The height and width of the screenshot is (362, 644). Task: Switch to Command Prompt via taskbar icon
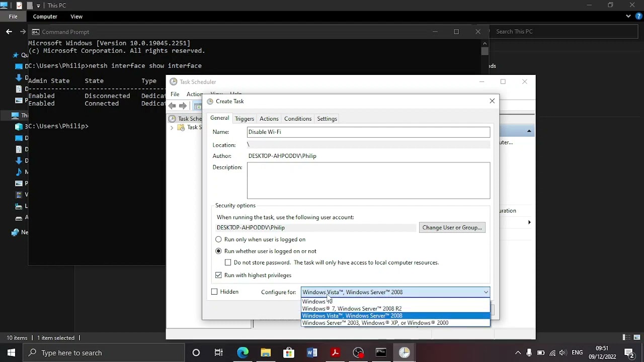pyautogui.click(x=381, y=352)
